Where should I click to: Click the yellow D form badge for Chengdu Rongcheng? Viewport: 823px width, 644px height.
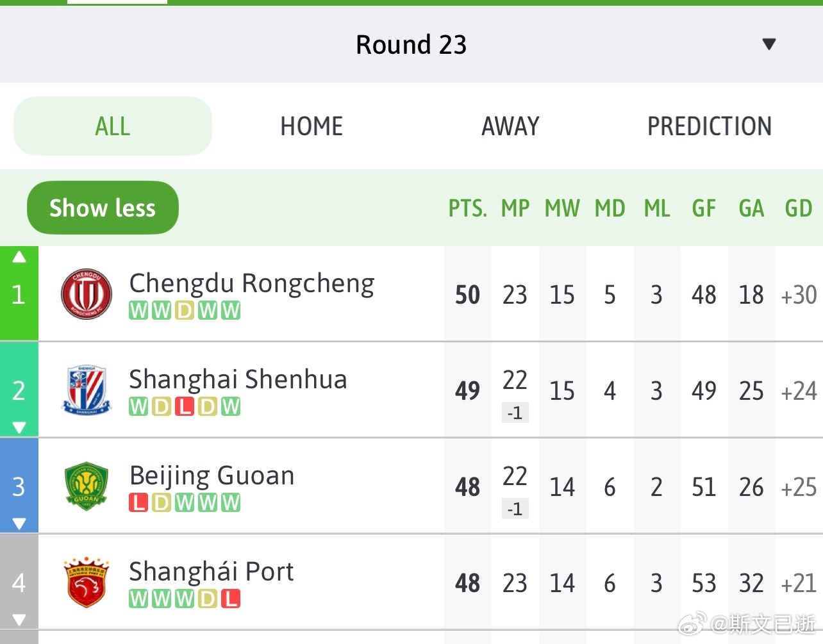[185, 311]
